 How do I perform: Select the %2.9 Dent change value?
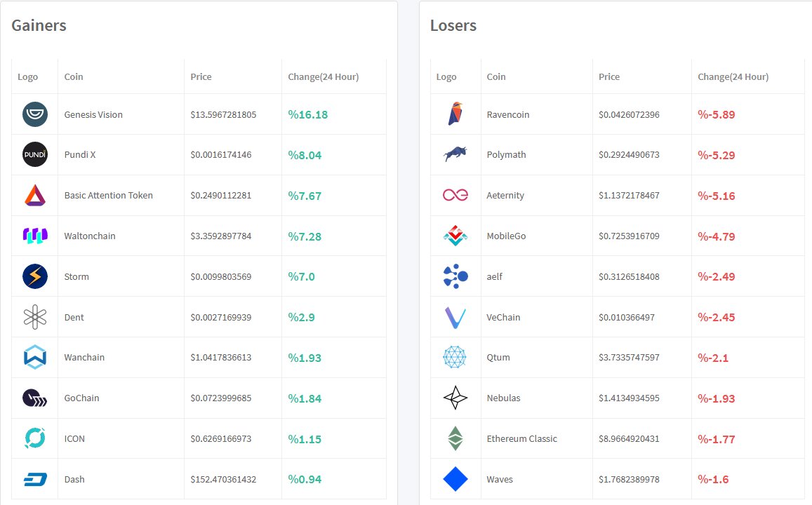click(301, 318)
